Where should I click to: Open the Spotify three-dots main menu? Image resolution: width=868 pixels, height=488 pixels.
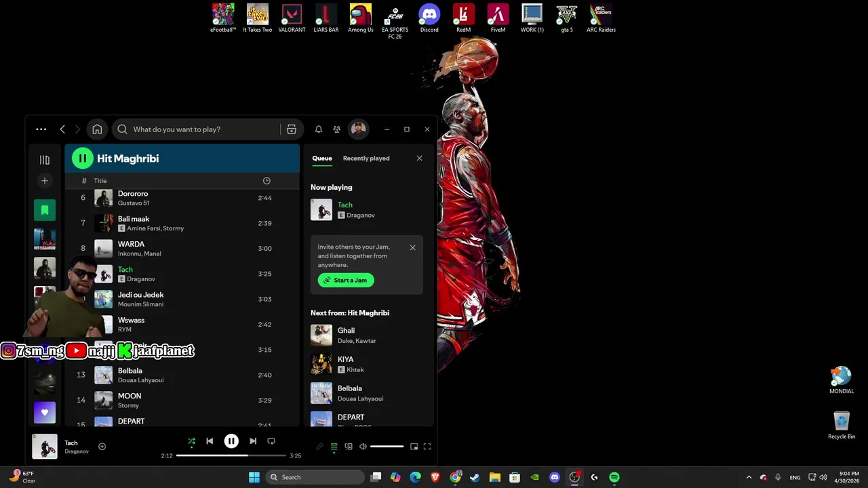click(41, 129)
